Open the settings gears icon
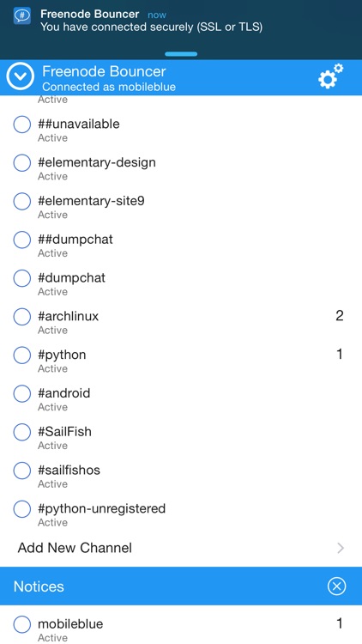This screenshot has width=362, height=644. click(x=331, y=76)
